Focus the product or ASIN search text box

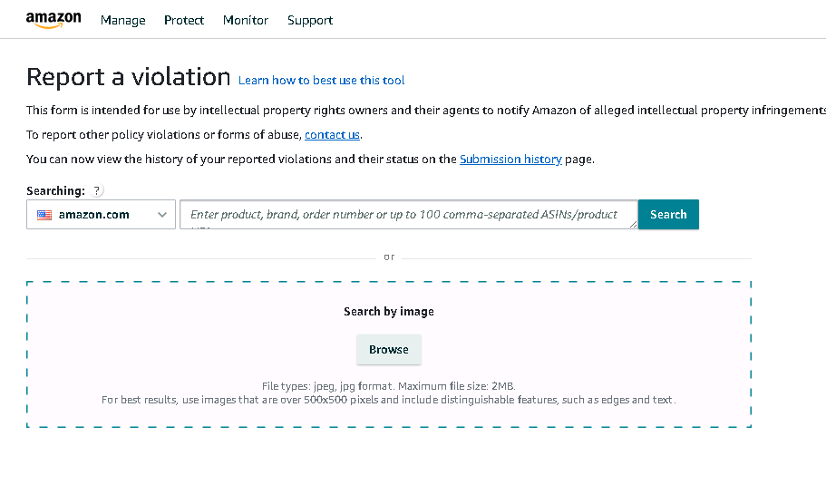coord(409,214)
